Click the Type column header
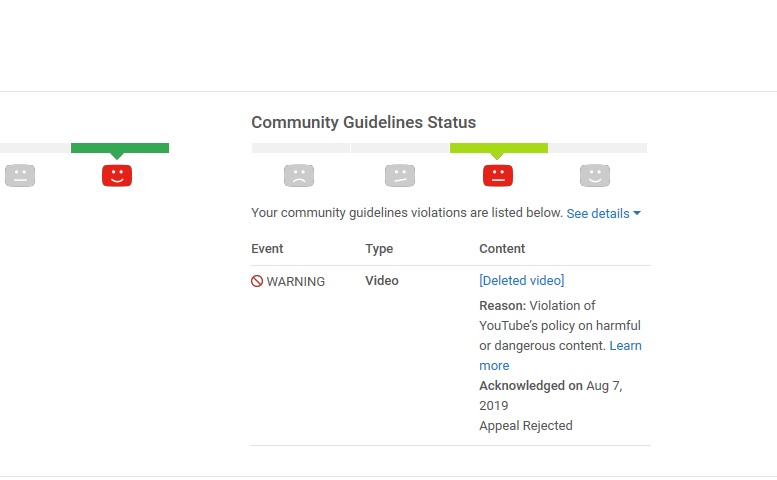 click(x=379, y=249)
